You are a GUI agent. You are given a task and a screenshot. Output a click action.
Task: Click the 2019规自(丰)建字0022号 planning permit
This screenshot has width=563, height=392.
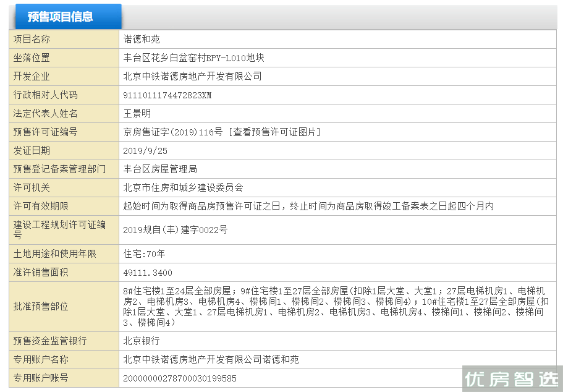click(x=176, y=230)
